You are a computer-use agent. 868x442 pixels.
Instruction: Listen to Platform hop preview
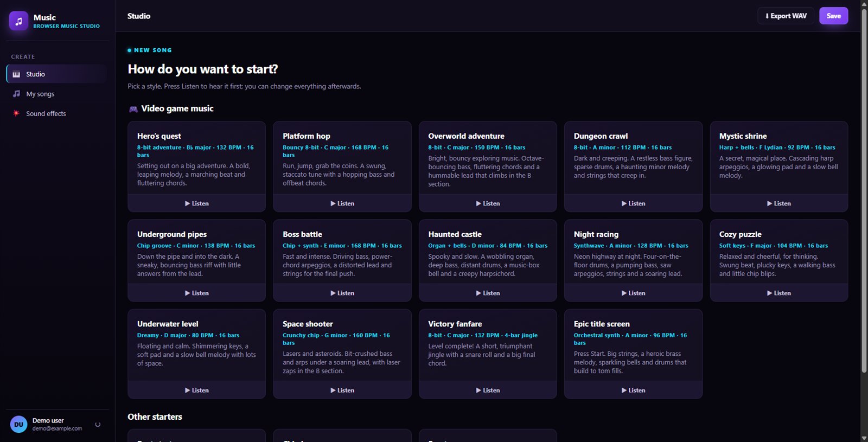coord(342,203)
